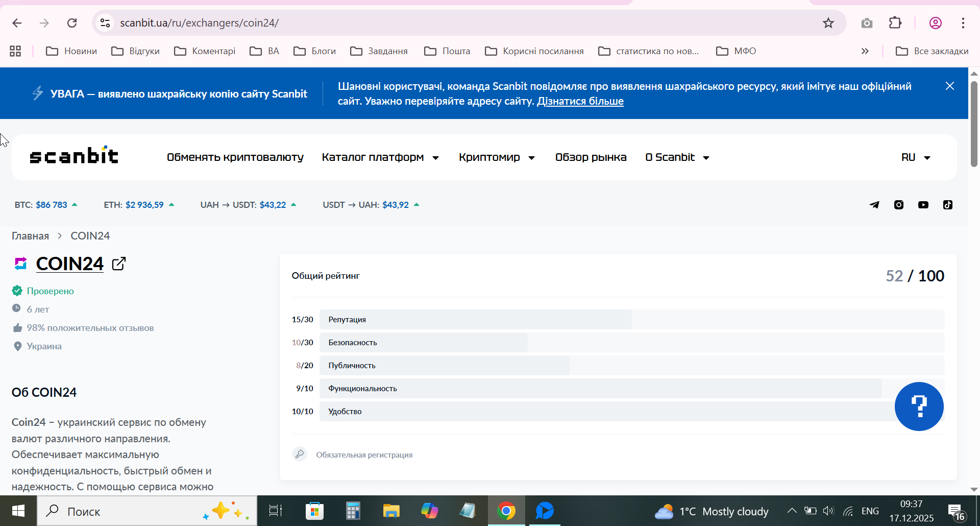
Task: Open the apps grid in bookmarks bar
Action: [15, 51]
